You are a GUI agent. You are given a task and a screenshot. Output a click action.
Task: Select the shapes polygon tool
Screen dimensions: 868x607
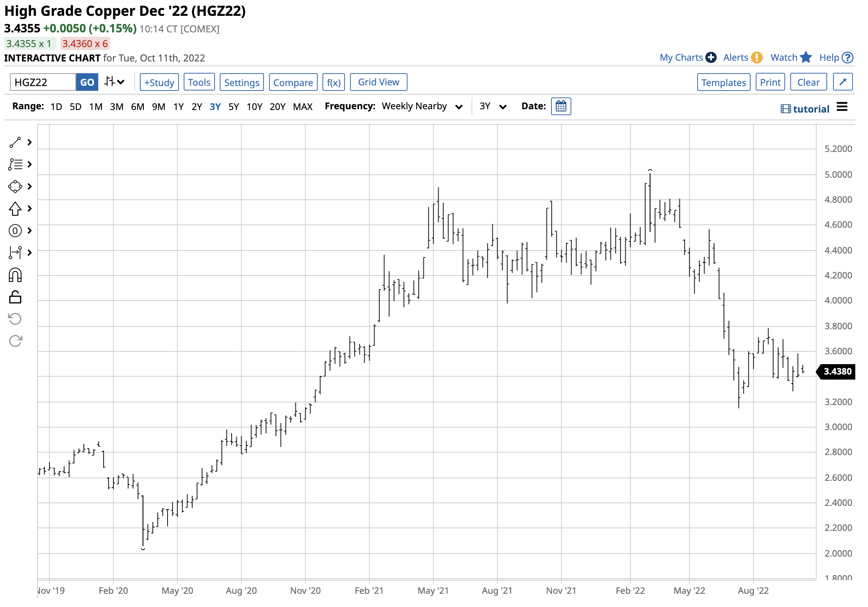click(x=15, y=187)
